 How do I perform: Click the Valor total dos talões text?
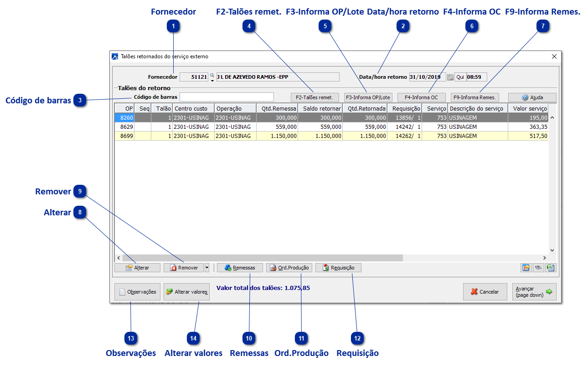click(263, 288)
